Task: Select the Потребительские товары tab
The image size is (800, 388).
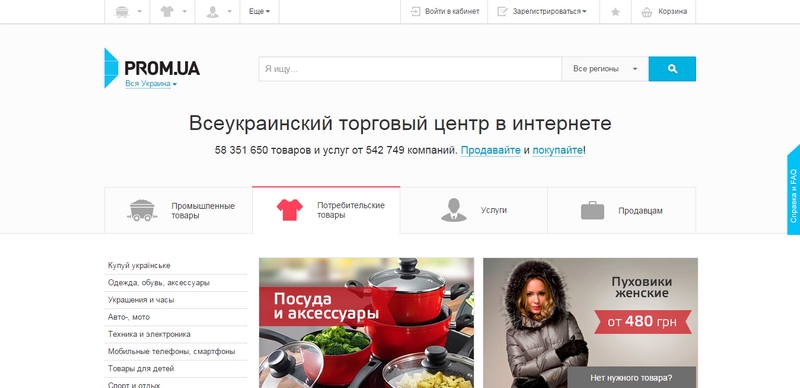Action: click(x=326, y=210)
